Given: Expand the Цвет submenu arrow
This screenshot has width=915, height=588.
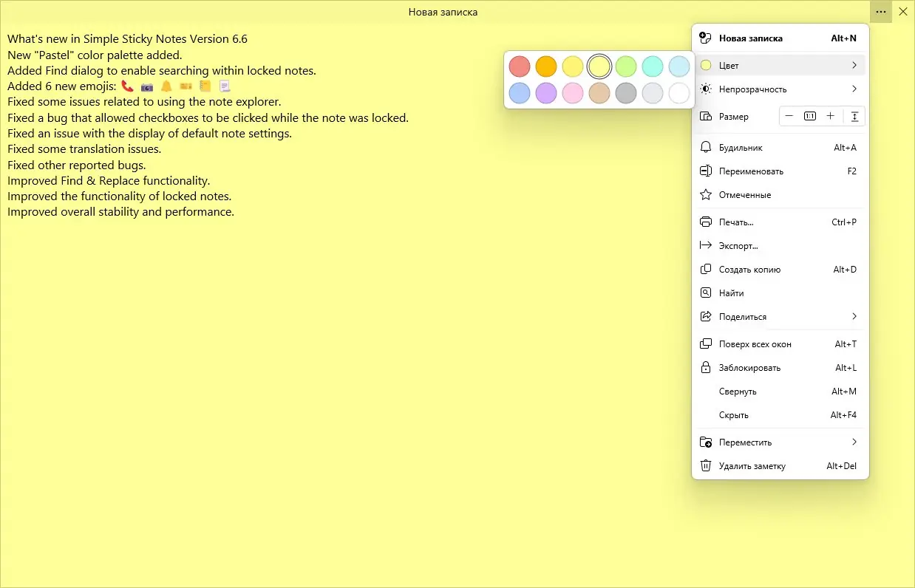Looking at the screenshot, I should pos(854,66).
